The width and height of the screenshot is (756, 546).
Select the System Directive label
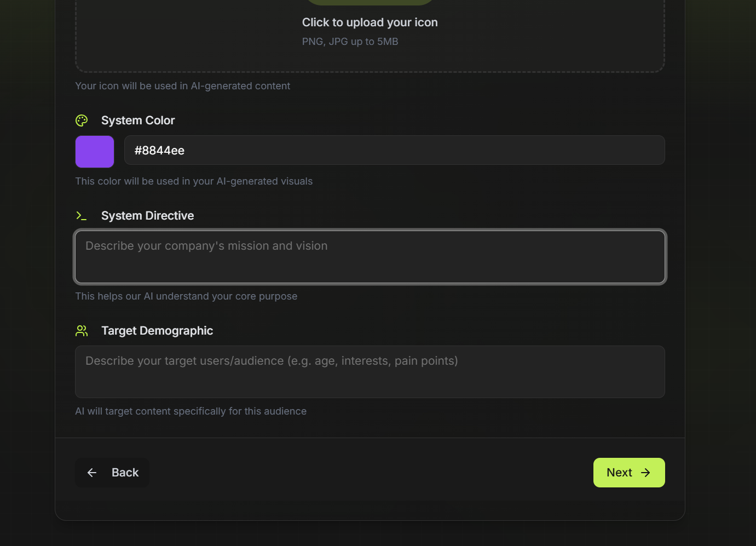148,216
